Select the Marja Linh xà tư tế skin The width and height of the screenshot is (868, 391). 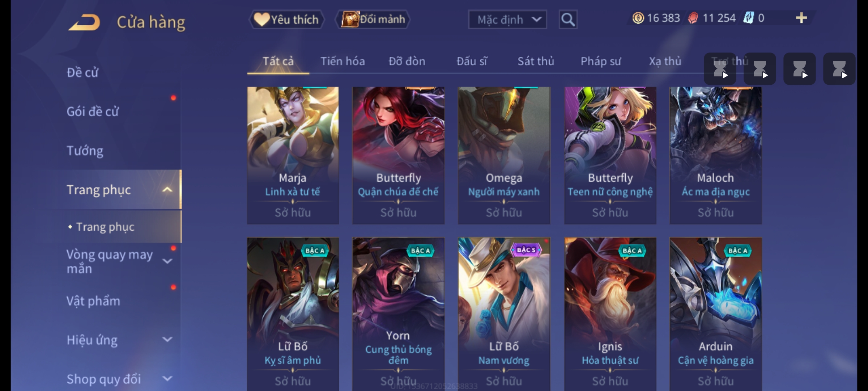coord(293,155)
